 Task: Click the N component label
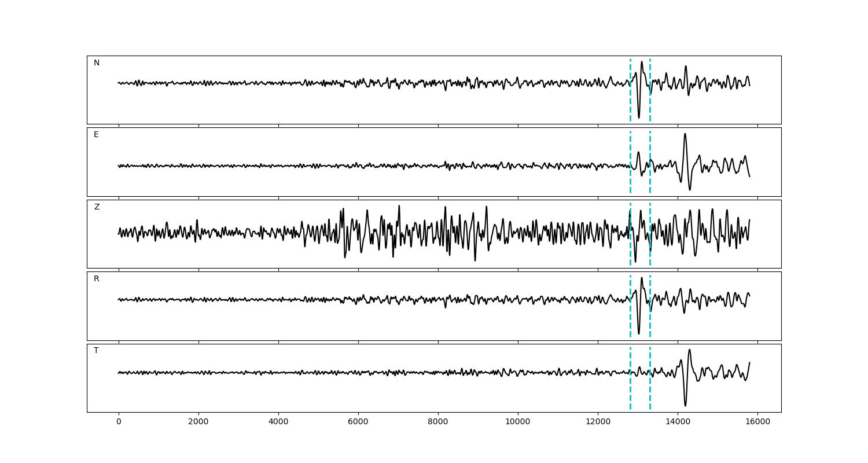[97, 63]
